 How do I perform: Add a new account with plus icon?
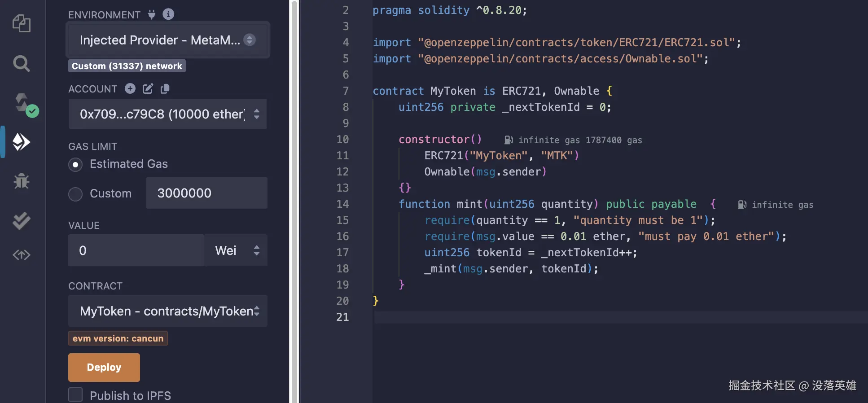(130, 88)
